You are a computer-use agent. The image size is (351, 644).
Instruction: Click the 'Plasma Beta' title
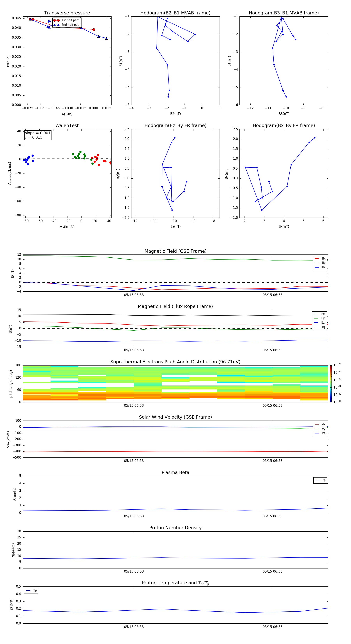pyautogui.click(x=175, y=472)
